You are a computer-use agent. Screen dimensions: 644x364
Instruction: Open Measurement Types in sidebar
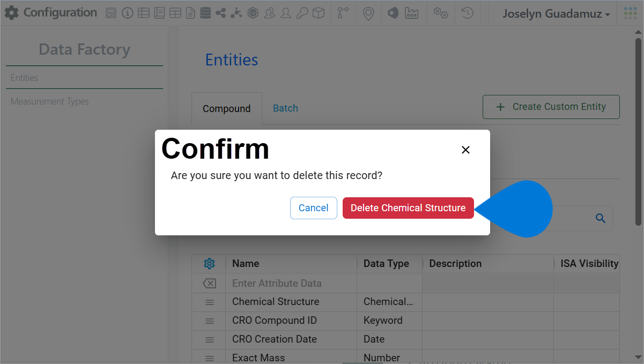coord(50,101)
